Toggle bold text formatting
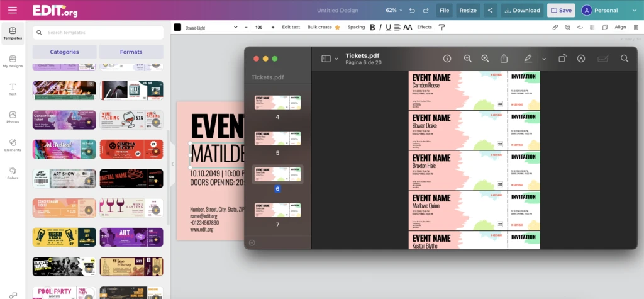This screenshot has height=299, width=644. click(372, 28)
